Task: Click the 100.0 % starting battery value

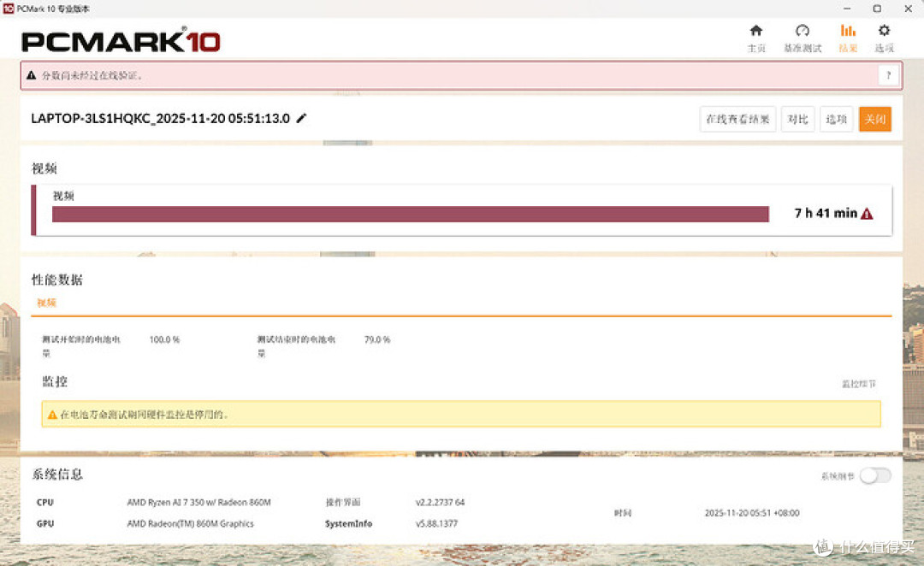Action: [164, 339]
